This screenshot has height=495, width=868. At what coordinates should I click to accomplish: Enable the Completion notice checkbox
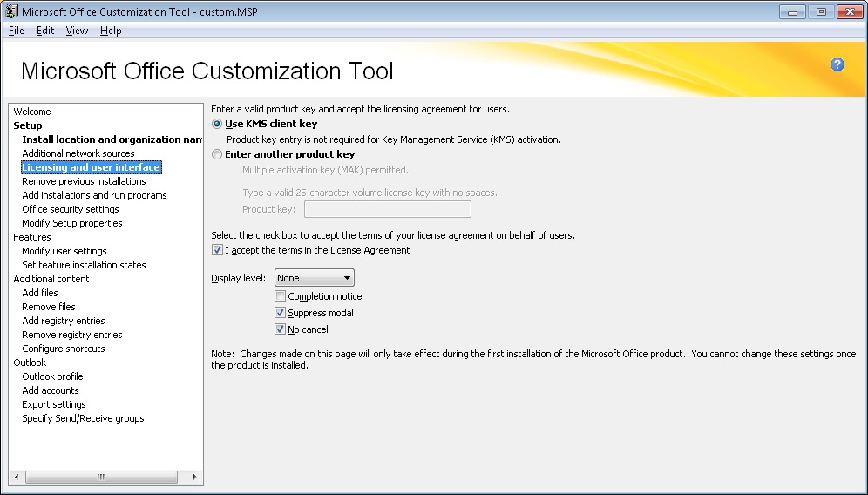280,296
